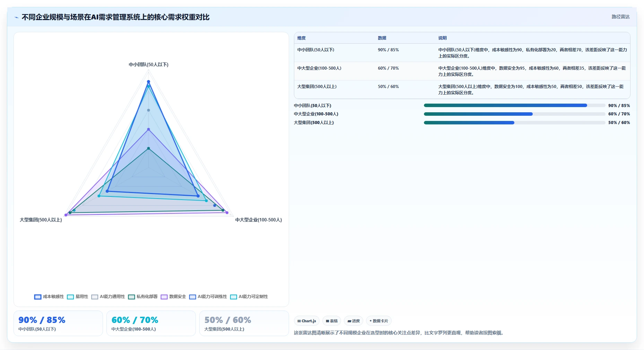Click the 维度 column header
This screenshot has height=350, width=644.
[x=302, y=38]
